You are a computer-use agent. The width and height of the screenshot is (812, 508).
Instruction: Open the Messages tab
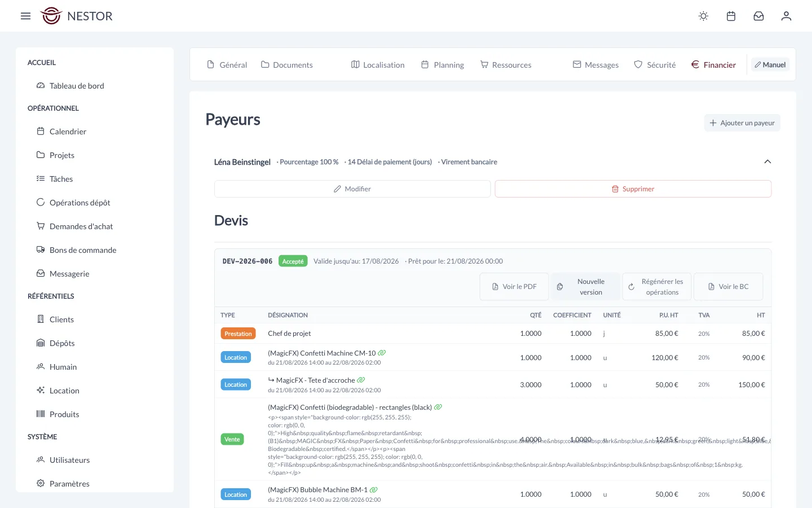(x=595, y=65)
